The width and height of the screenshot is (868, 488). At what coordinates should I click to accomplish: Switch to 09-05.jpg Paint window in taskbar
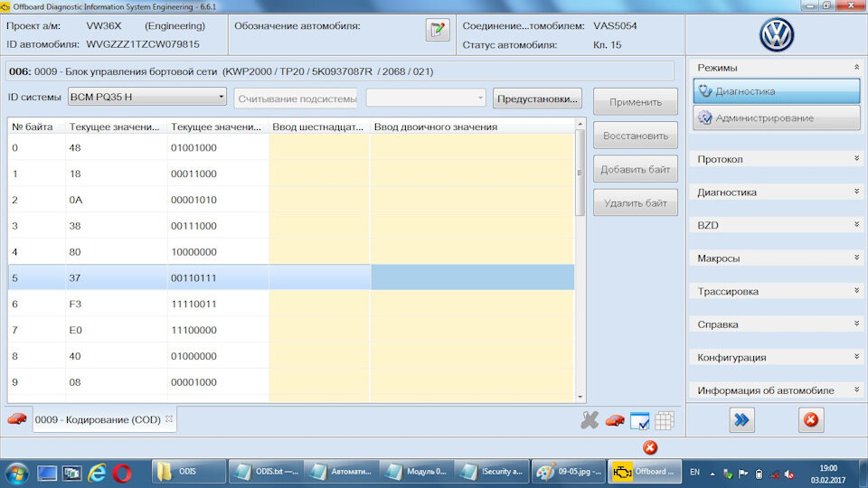pyautogui.click(x=569, y=472)
